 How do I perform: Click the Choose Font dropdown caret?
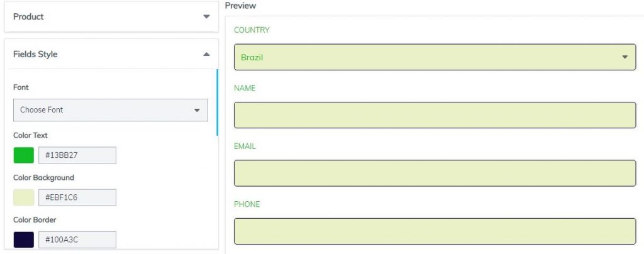pyautogui.click(x=197, y=111)
